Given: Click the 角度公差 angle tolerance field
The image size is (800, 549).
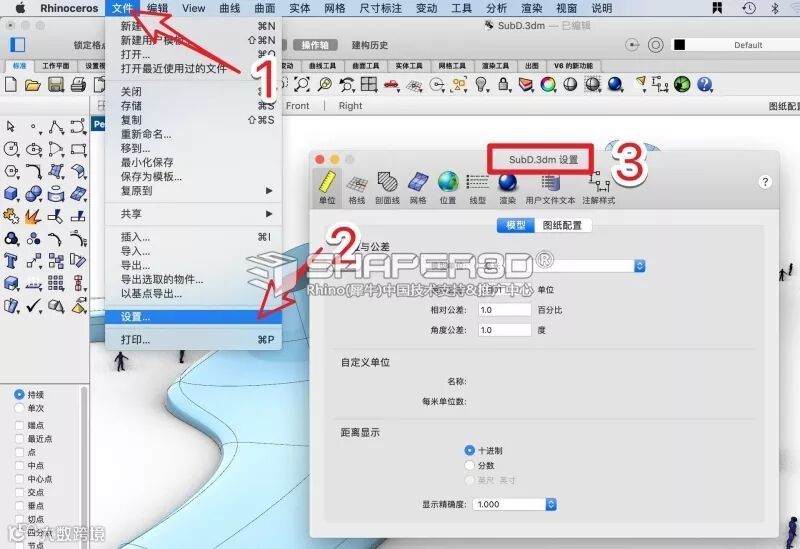Looking at the screenshot, I should (x=504, y=330).
